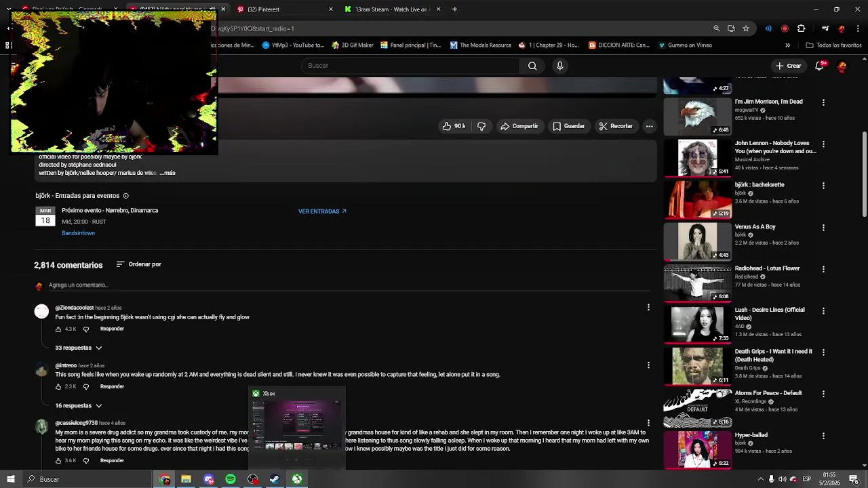Screen dimensions: 868x488
Task: Open Chrome extensions puzzle icon
Action: 801,28
